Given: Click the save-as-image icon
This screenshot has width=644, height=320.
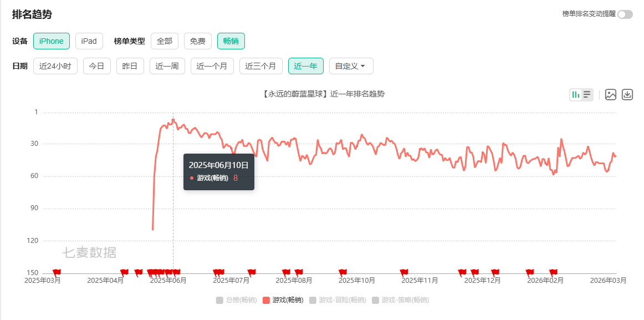Looking at the screenshot, I should 611,94.
